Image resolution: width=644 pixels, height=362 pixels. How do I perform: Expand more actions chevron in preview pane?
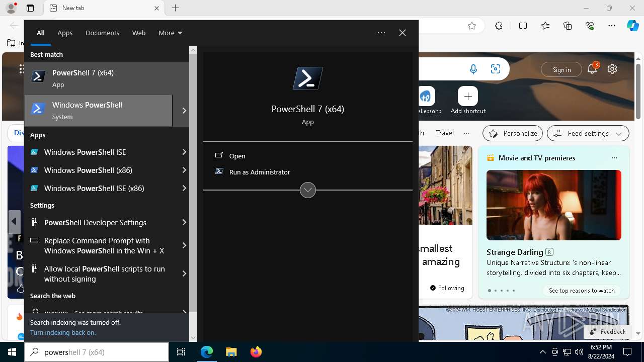pyautogui.click(x=308, y=190)
